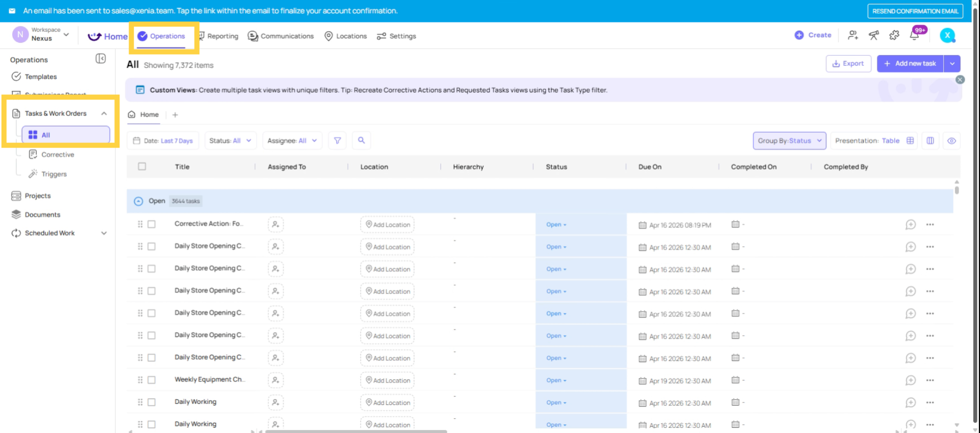This screenshot has width=980, height=433.
Task: Click Resend Confirmation Email button
Action: coord(915,11)
